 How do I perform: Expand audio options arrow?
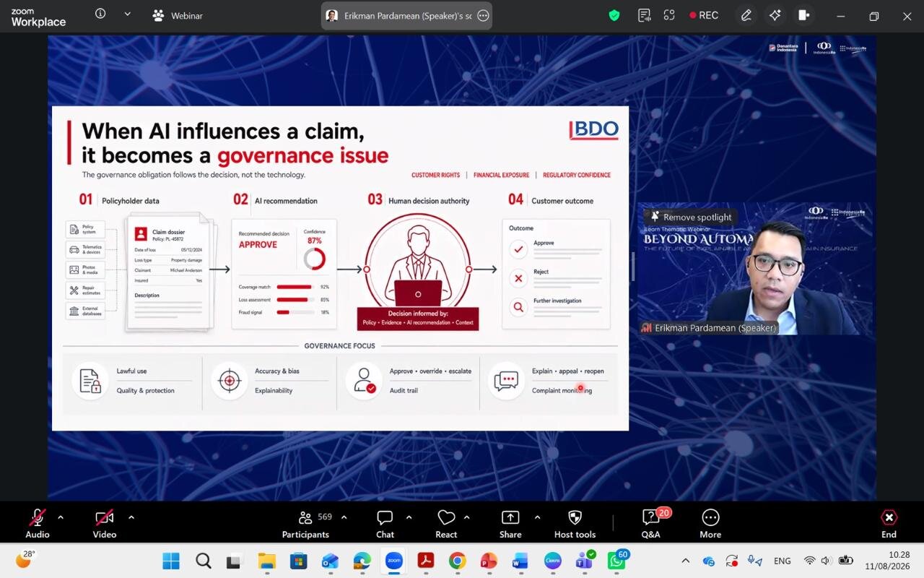click(61, 517)
